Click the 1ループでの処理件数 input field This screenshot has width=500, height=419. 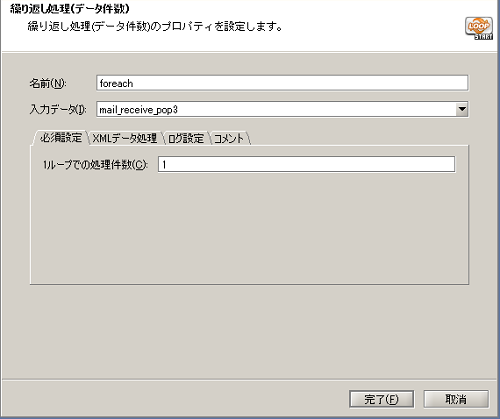tap(306, 164)
